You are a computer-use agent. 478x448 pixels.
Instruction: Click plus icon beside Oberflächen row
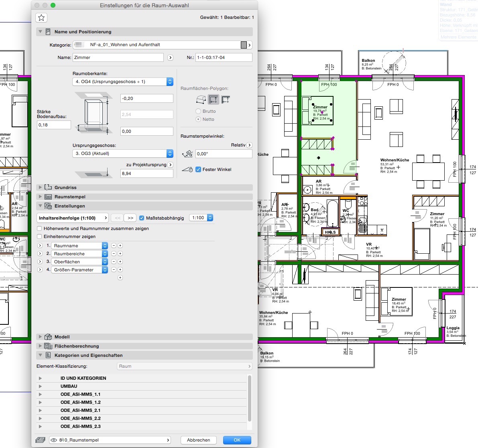(120, 262)
